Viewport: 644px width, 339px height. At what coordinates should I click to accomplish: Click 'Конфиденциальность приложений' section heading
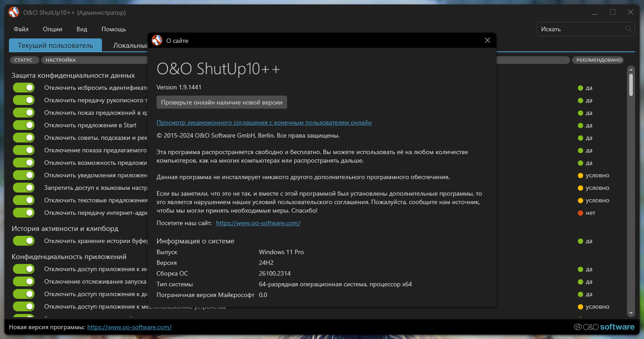tap(69, 257)
